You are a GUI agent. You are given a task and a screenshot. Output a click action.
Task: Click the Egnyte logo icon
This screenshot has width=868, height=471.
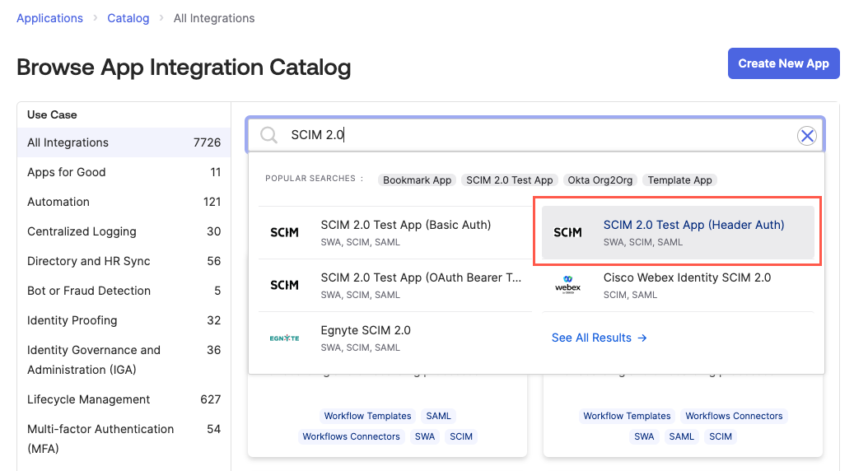(285, 338)
